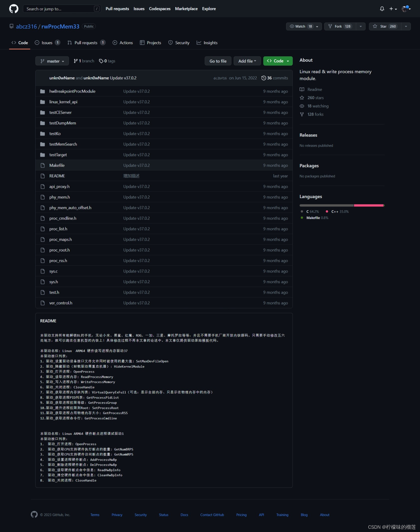Click the star icon beside 260 stars

pos(302,98)
